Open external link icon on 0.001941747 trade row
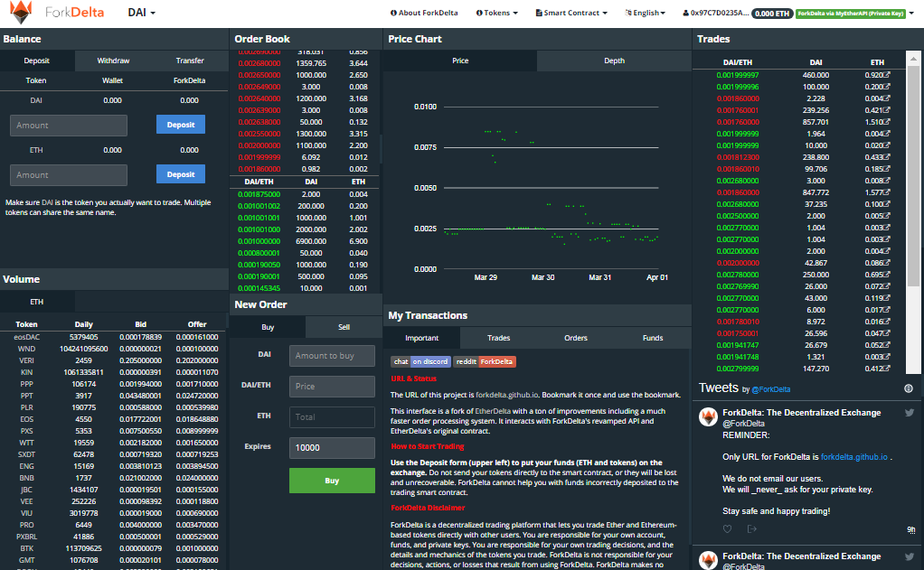The height and width of the screenshot is (570, 924). 887,345
